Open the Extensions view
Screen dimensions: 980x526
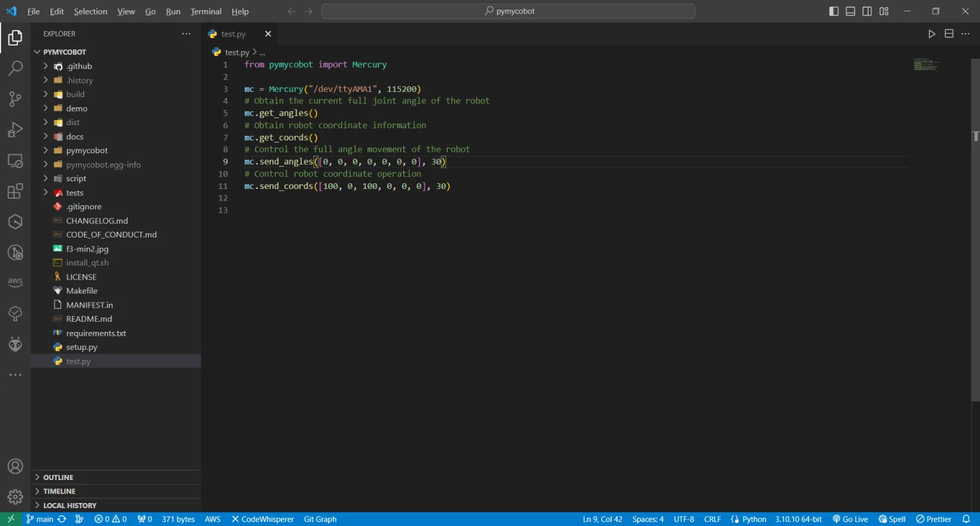[15, 192]
